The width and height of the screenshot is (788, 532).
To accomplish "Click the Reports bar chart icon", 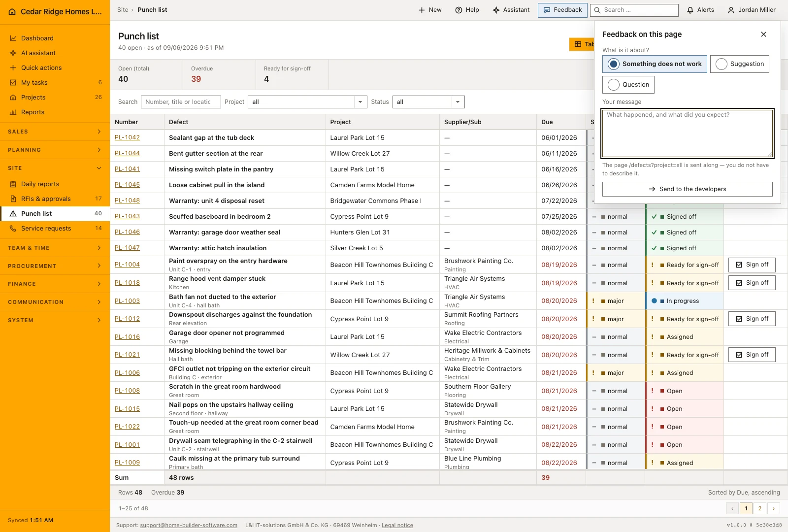I will coord(13,112).
